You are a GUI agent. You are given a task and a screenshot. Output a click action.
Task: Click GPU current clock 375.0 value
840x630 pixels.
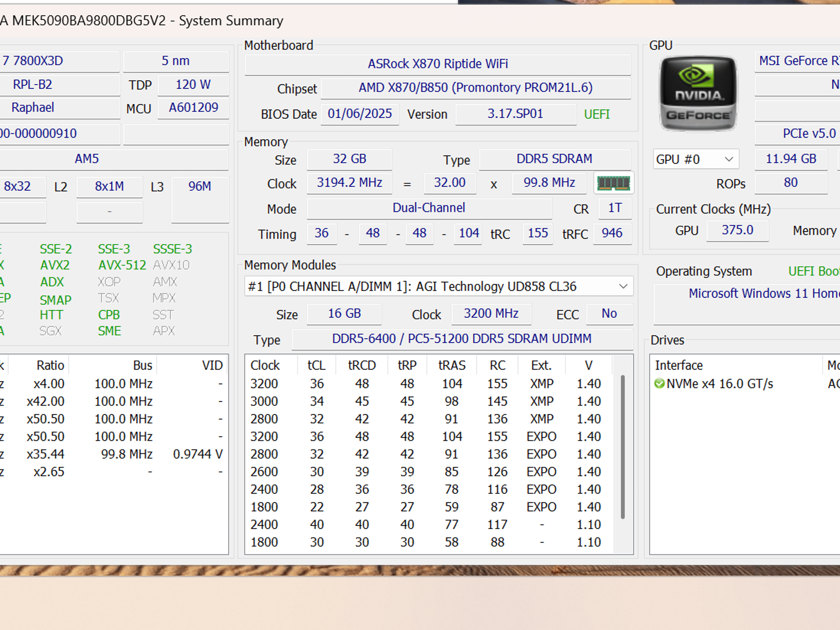point(737,231)
